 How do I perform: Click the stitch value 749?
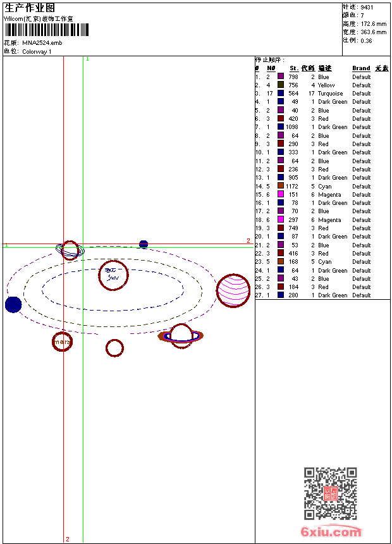[x=293, y=228]
